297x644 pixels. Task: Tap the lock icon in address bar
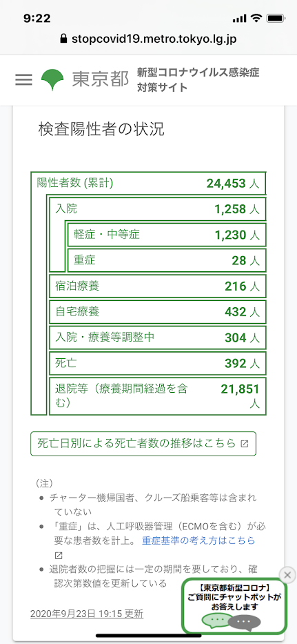[x=63, y=39]
